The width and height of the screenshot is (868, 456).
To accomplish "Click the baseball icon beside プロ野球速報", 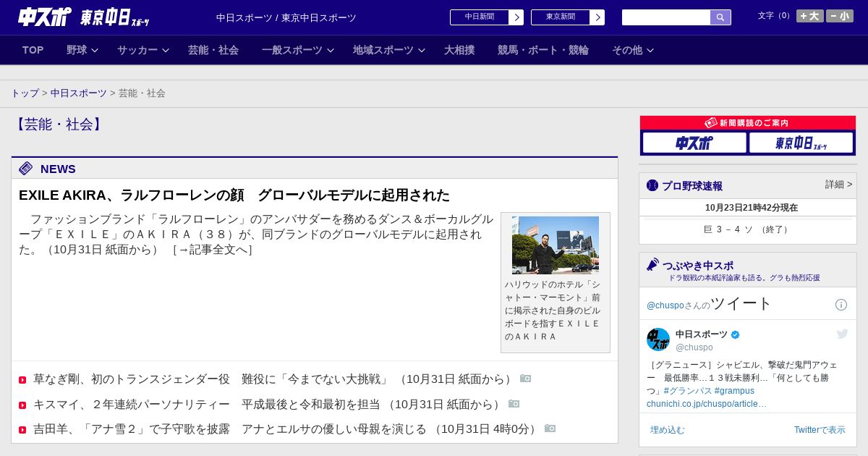I will pos(652,185).
